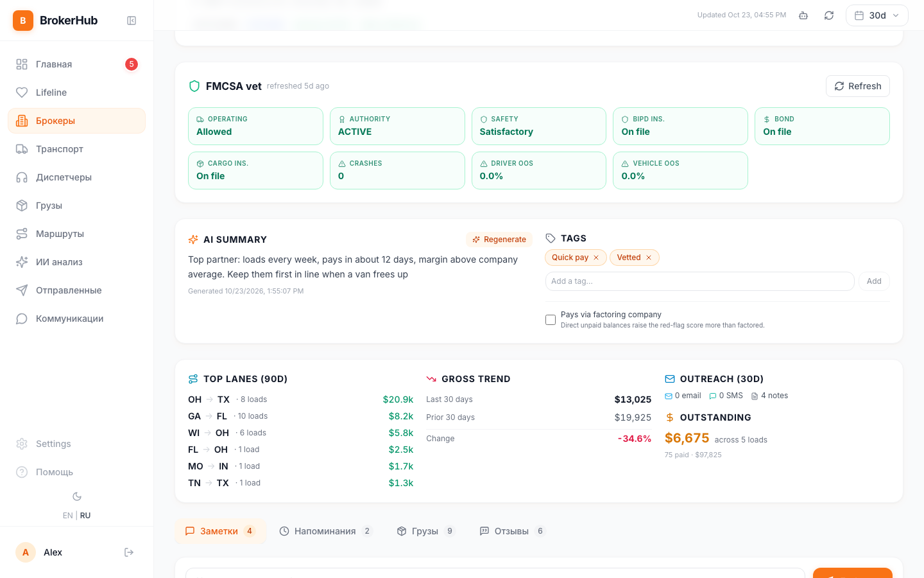Click the Settings gear icon
Image resolution: width=924 pixels, height=578 pixels.
(x=22, y=444)
